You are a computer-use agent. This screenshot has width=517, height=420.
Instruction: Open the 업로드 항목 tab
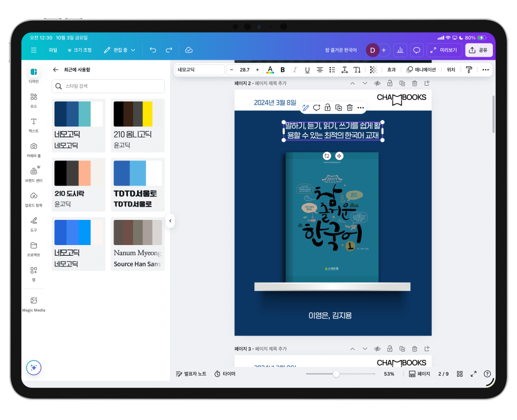[x=34, y=199]
